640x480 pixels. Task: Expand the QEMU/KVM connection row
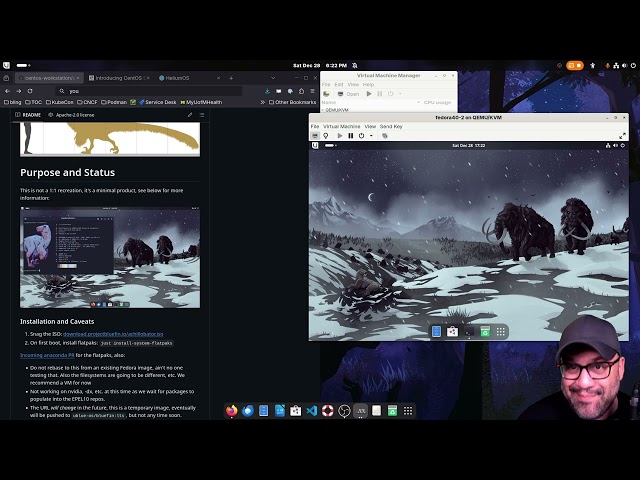323,110
